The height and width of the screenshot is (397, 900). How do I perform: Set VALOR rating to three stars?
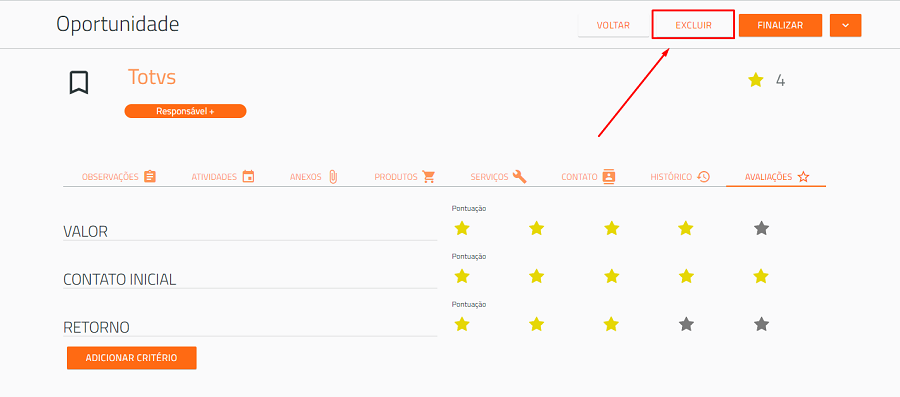(x=611, y=229)
